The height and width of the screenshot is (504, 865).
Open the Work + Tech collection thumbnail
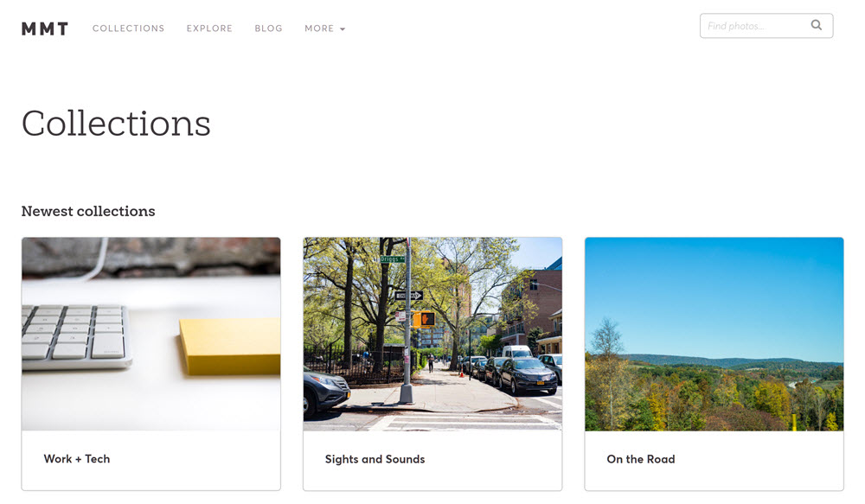(x=151, y=335)
